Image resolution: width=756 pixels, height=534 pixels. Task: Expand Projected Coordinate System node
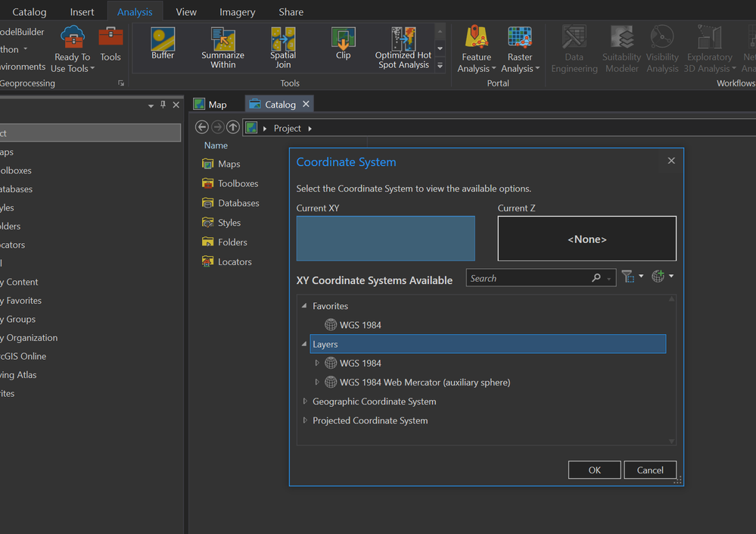pos(305,420)
